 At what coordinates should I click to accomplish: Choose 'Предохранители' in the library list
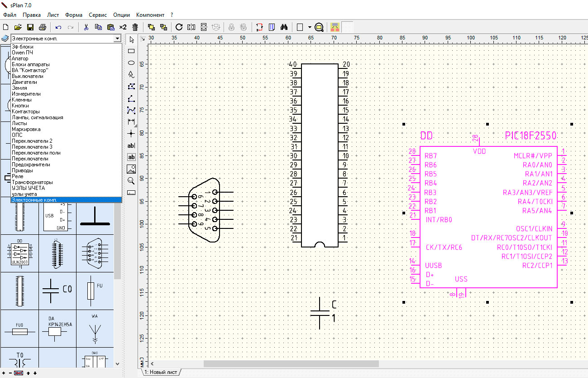pyautogui.click(x=67, y=165)
